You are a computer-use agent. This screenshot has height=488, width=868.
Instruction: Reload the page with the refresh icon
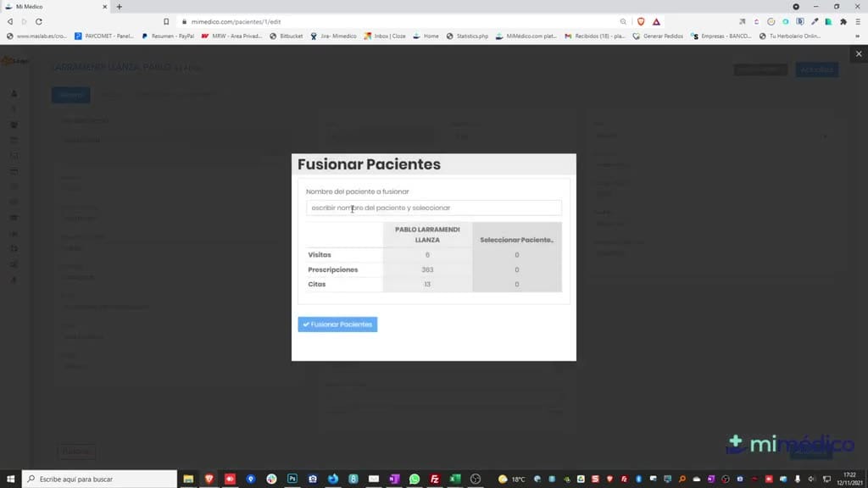[x=39, y=21]
